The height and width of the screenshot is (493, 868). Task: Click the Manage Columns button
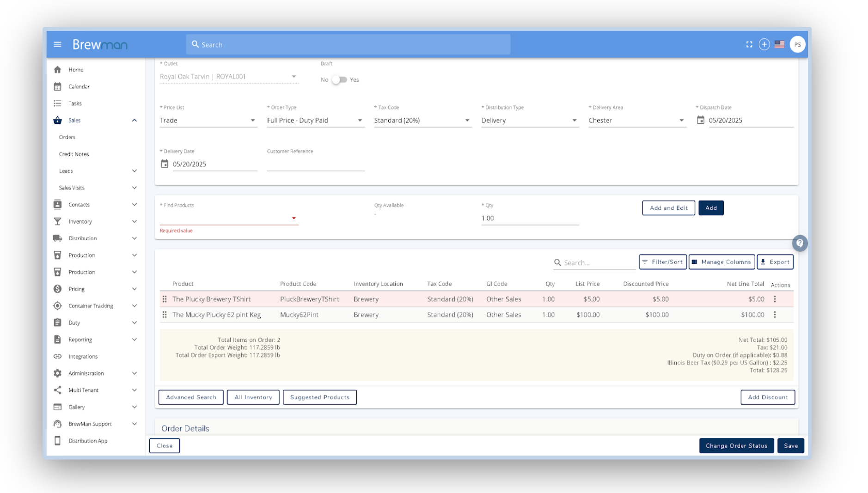721,262
